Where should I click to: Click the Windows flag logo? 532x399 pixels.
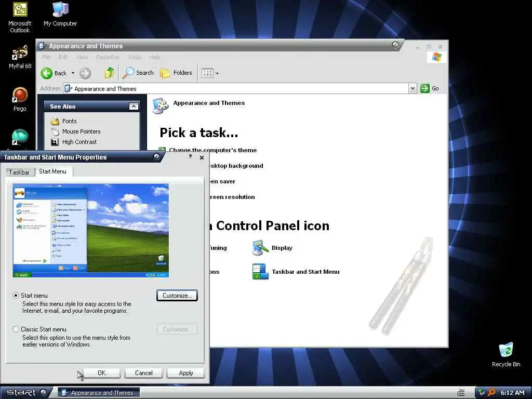click(x=436, y=57)
